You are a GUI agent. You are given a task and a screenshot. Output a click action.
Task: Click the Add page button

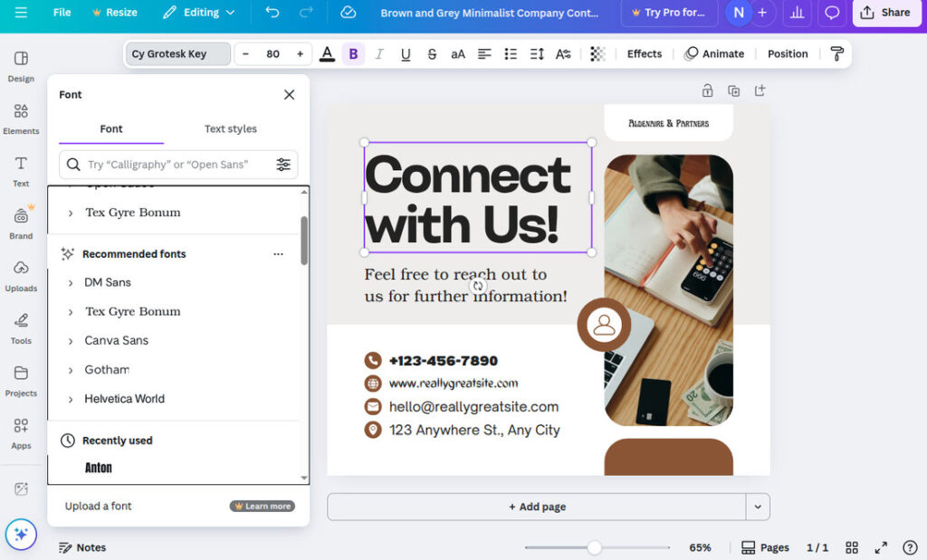[537, 507]
